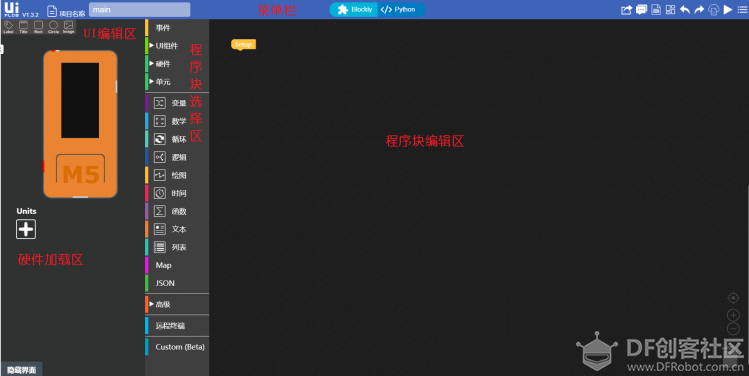Image resolution: width=749 pixels, height=376 pixels.
Task: Expand the 单元 units category
Action: (x=177, y=82)
